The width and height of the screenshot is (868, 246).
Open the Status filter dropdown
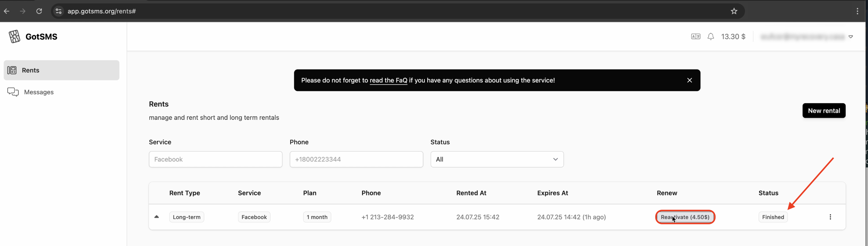[497, 159]
